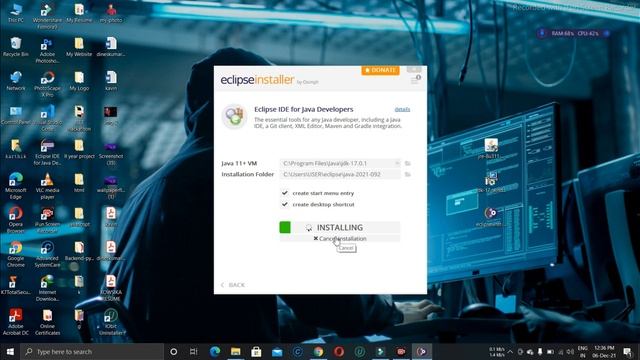Screen dimensions: 640x360
Task: Select My Resume desktop folder
Action: 79,13
